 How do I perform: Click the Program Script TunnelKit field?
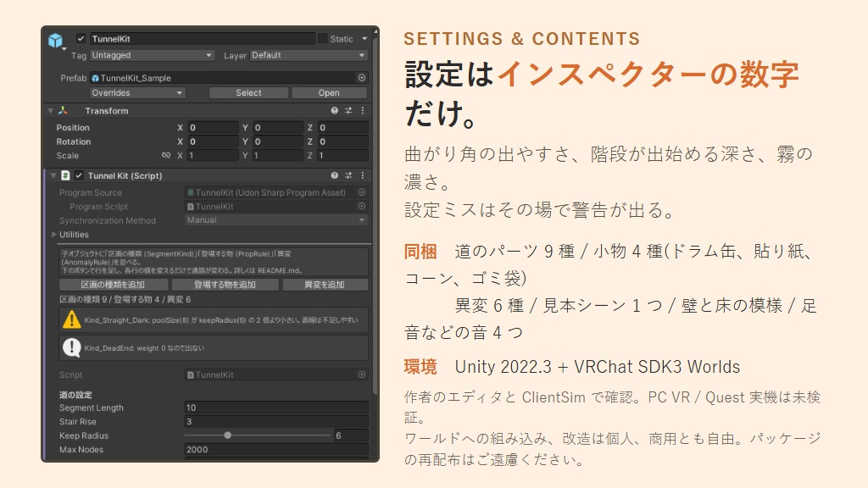tap(270, 207)
